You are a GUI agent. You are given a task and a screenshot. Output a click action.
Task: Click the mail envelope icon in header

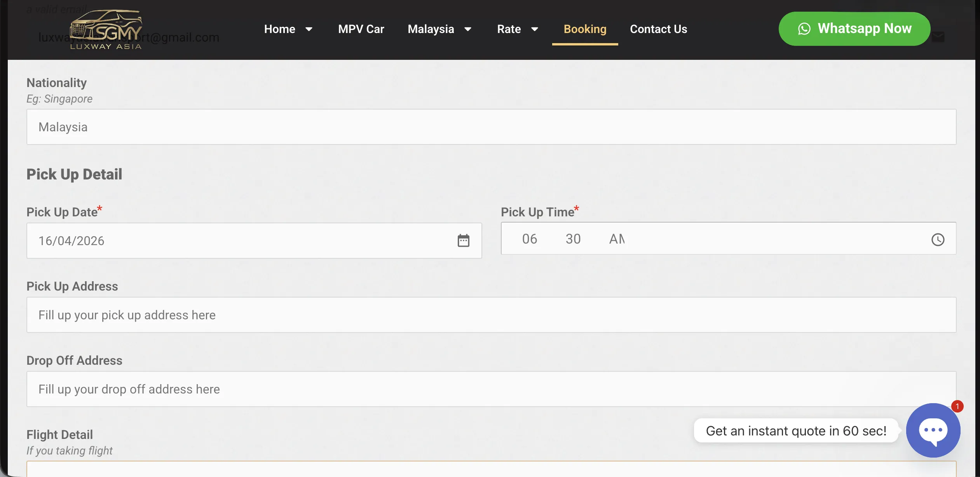(x=938, y=37)
